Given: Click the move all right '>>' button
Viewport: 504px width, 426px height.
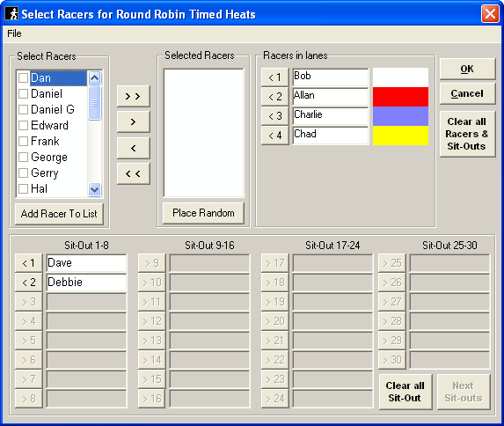Looking at the screenshot, I should point(134,96).
